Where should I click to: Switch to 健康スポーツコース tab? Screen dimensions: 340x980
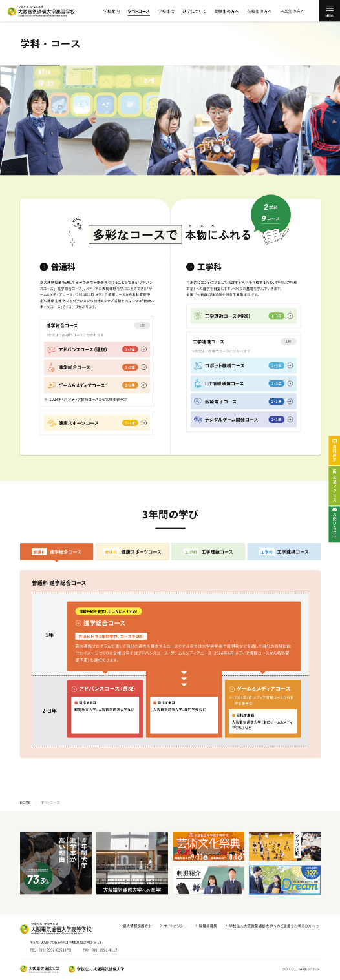133,552
